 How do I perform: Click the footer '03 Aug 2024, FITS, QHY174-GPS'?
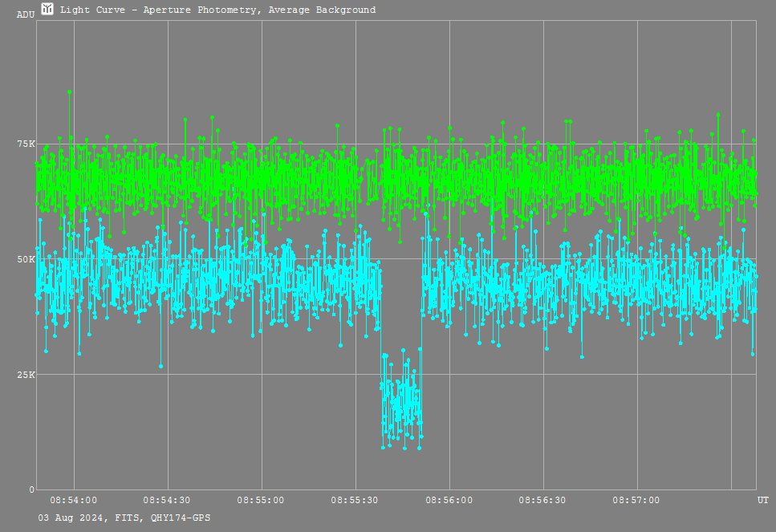coord(124,518)
